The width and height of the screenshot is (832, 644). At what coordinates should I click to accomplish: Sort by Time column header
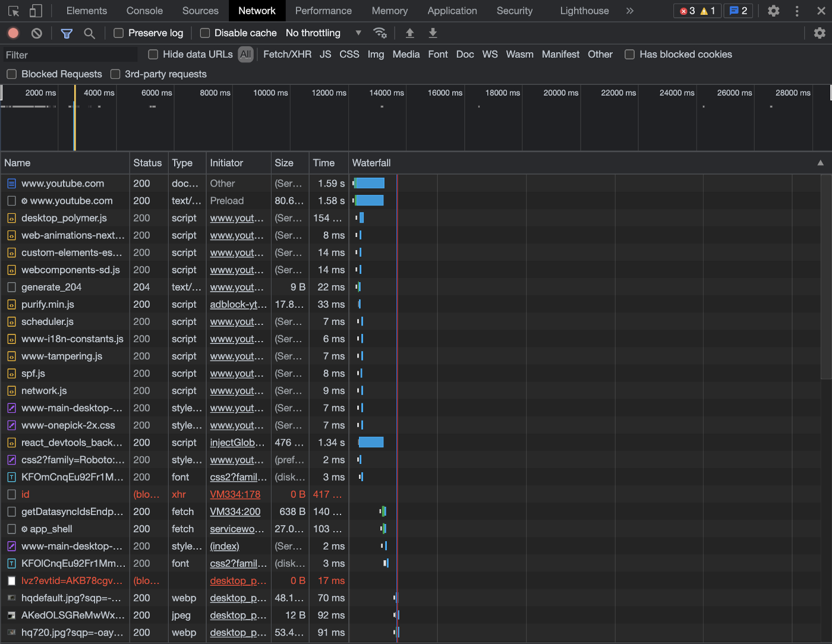[328, 163]
